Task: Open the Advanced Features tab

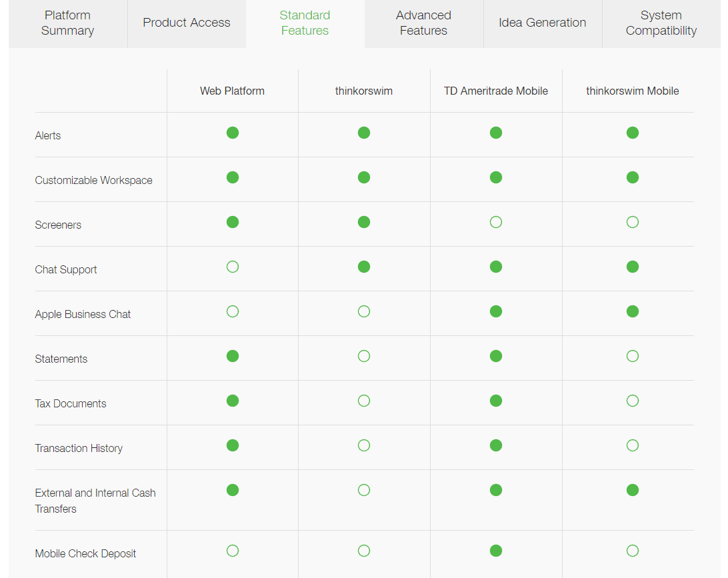Action: (x=423, y=23)
